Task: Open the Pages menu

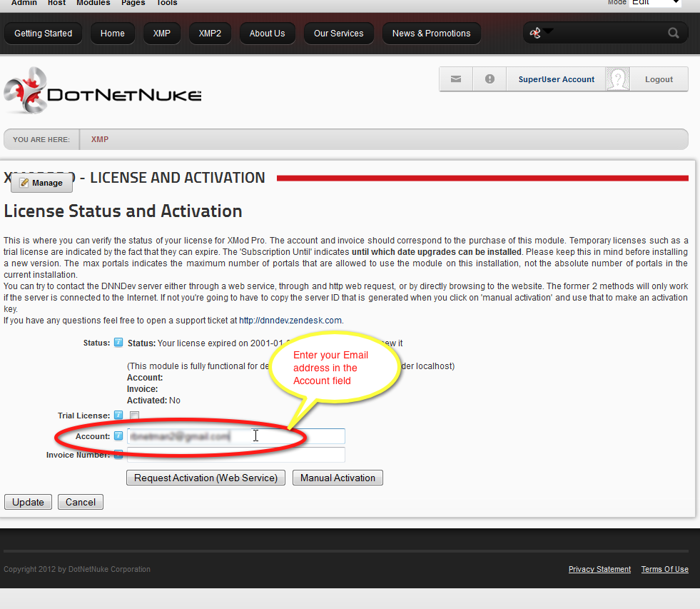Action: point(133,3)
